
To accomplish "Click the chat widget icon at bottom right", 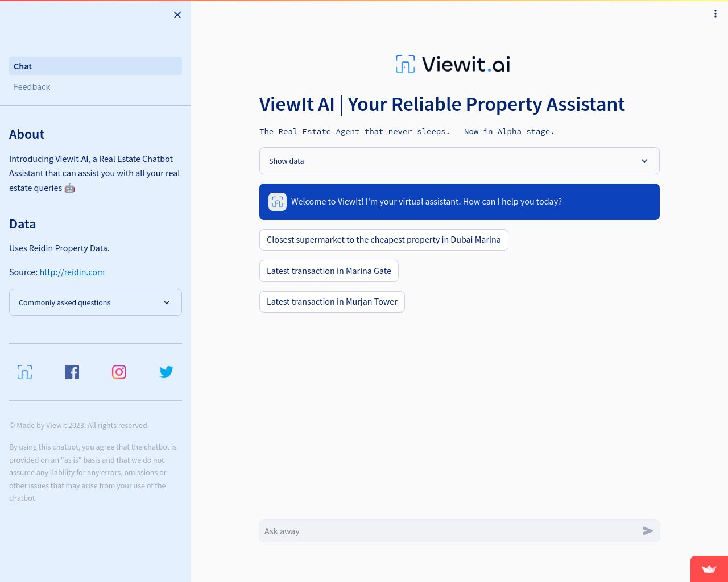I will pos(709,569).
